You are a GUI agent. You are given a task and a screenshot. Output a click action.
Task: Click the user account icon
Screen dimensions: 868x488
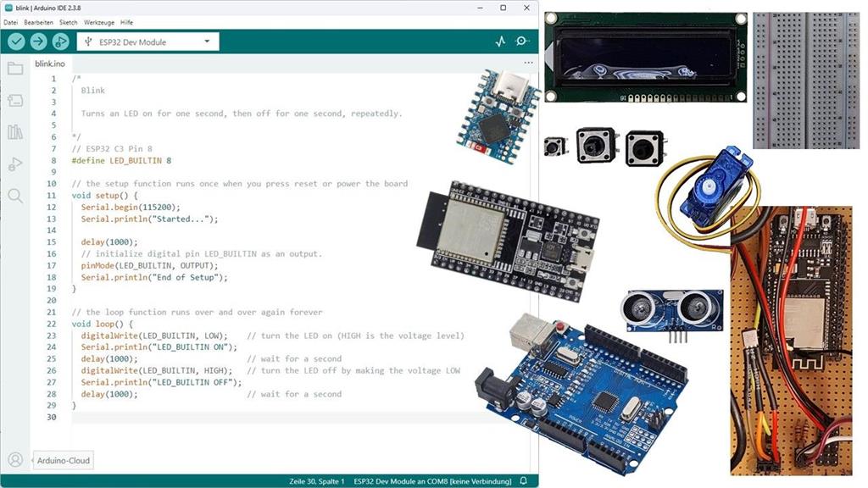(15, 460)
